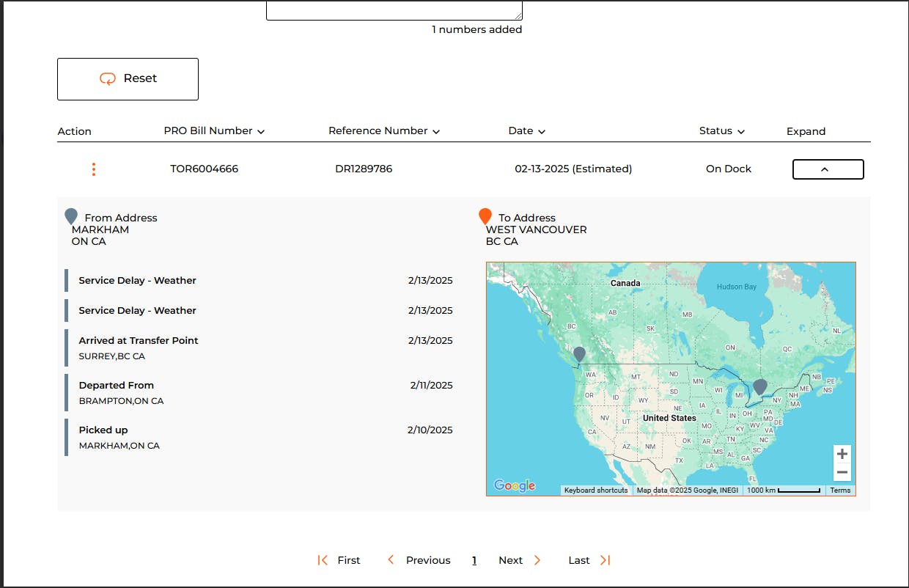Image resolution: width=909 pixels, height=588 pixels.
Task: Click the Google logo on the map
Action: pos(515,485)
